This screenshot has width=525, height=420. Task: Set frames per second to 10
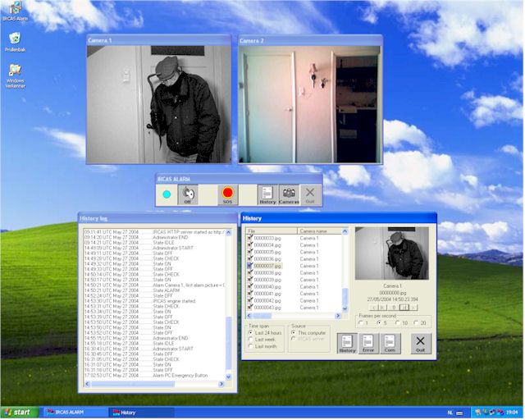point(401,323)
